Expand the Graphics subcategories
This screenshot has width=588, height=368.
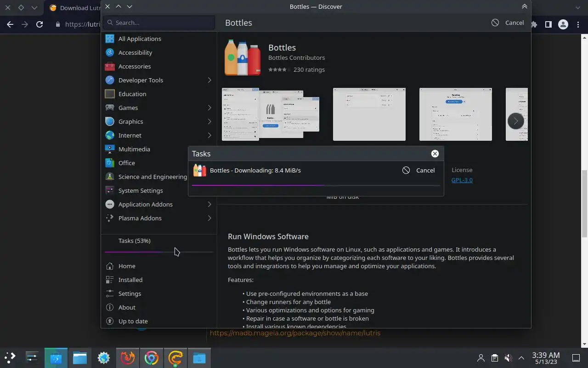[209, 121]
